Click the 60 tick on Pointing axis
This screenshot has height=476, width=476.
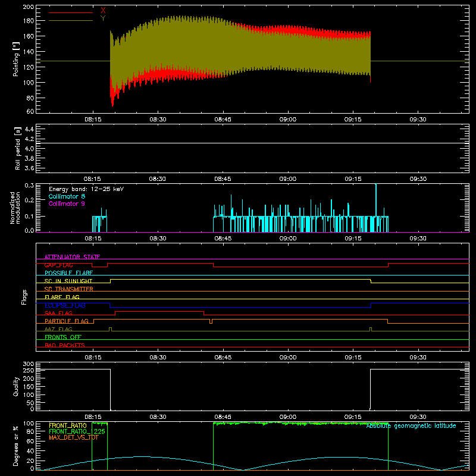(x=30, y=111)
